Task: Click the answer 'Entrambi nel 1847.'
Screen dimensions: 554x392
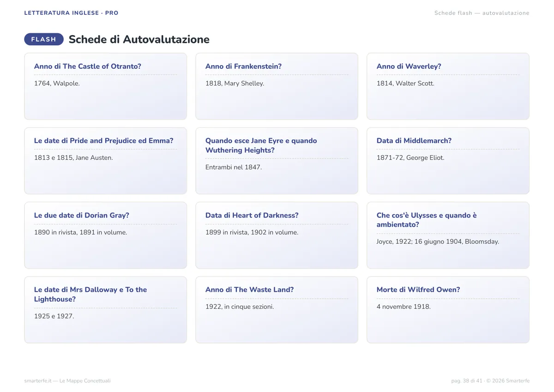Action: (234, 167)
